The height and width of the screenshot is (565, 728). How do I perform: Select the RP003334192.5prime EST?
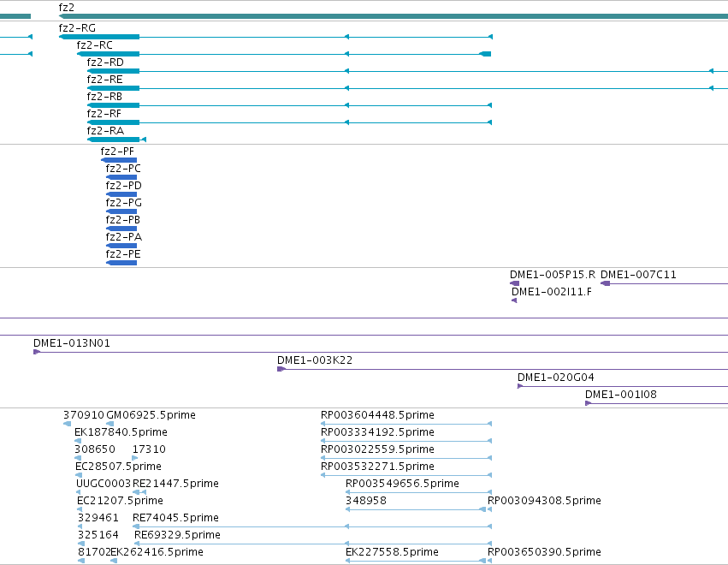[406, 441]
